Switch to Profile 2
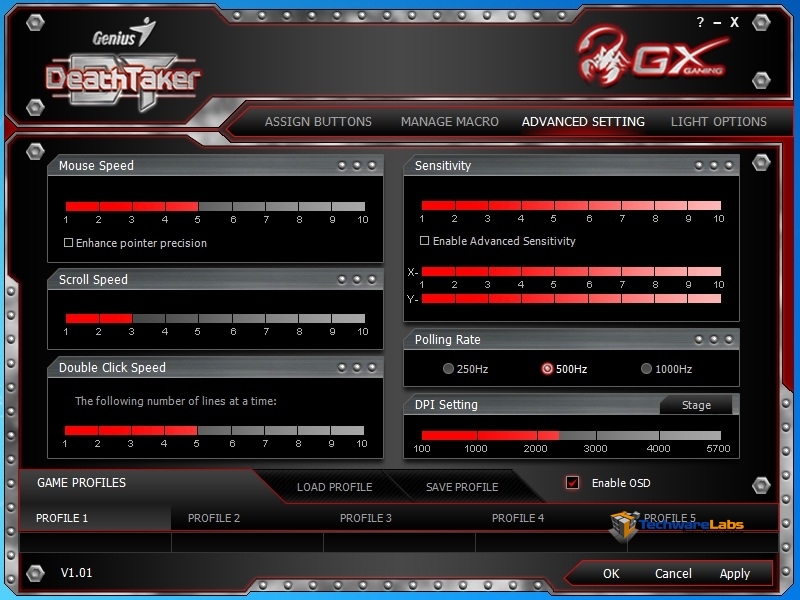This screenshot has height=600, width=800. pyautogui.click(x=214, y=518)
